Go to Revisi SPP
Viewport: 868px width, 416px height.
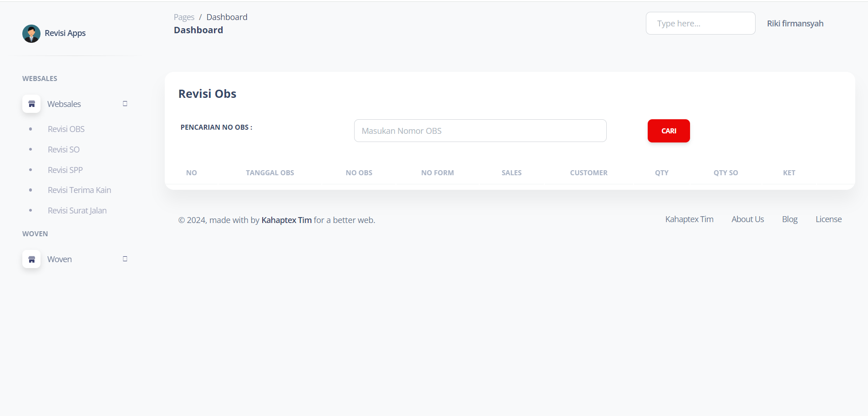pos(65,170)
